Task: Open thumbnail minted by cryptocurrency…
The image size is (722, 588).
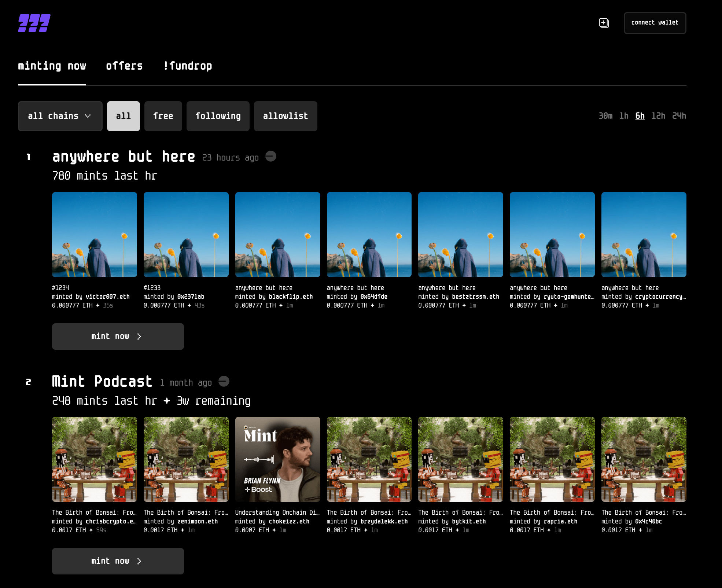Action: [x=644, y=235]
